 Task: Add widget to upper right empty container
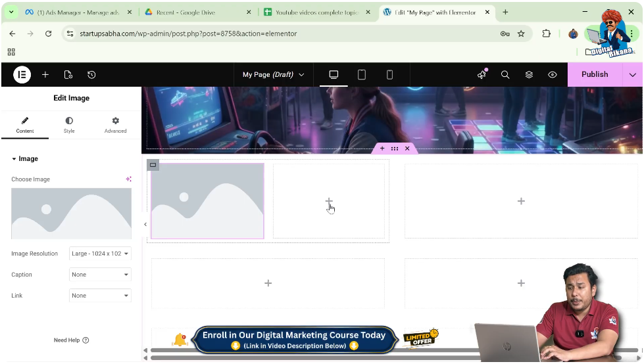[x=521, y=201]
